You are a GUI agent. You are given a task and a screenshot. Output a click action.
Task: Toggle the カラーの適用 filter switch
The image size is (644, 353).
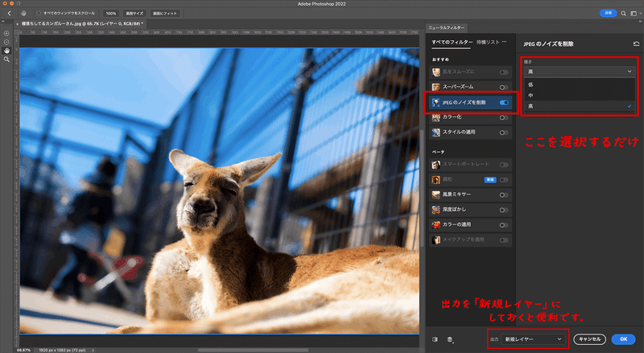pos(504,225)
